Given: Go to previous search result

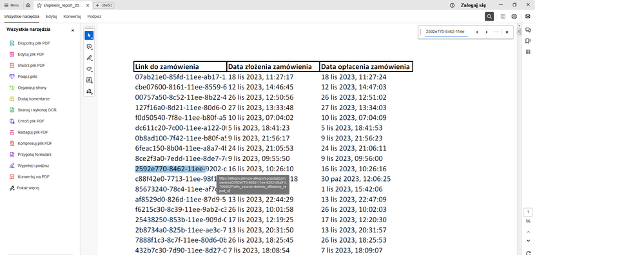Looking at the screenshot, I should 477,32.
